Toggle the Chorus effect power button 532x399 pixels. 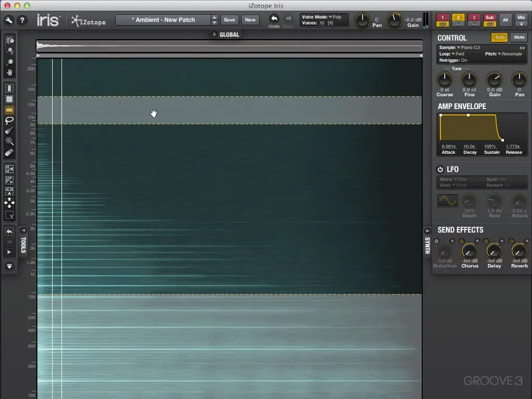coord(461,241)
